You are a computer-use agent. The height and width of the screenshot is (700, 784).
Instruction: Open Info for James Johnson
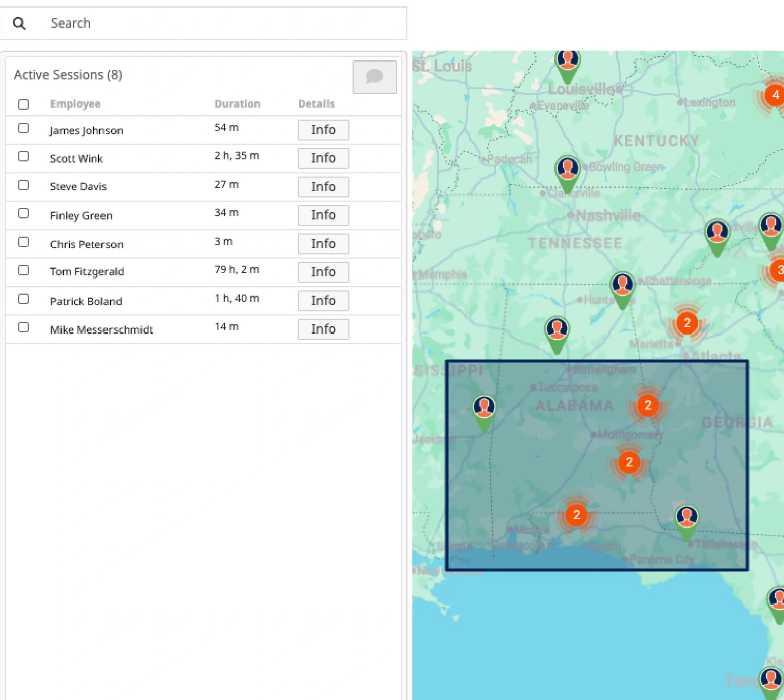323,130
